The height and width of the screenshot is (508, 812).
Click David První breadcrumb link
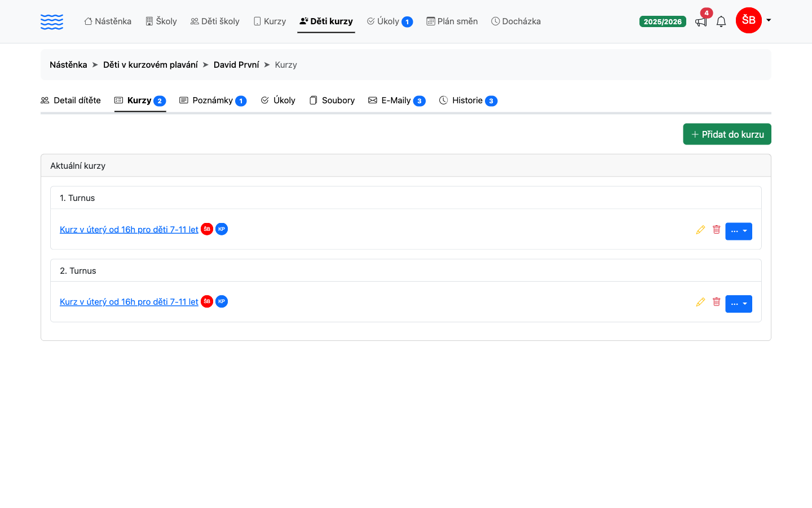pyautogui.click(x=236, y=64)
